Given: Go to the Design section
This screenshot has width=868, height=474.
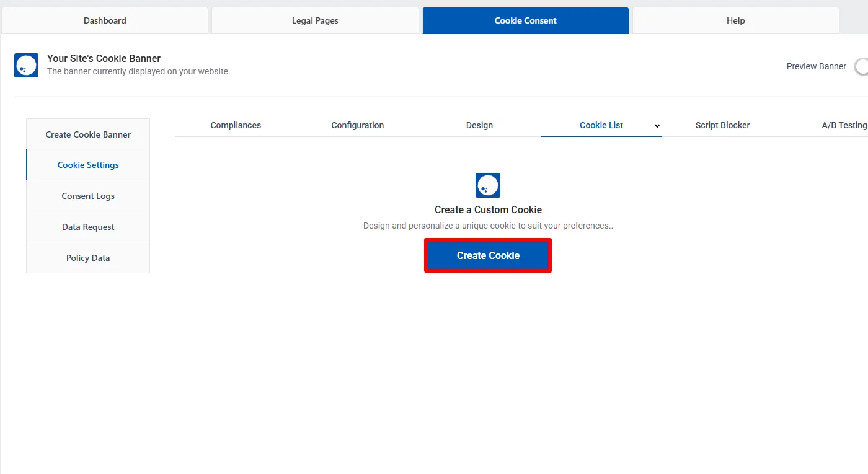Looking at the screenshot, I should click(479, 125).
